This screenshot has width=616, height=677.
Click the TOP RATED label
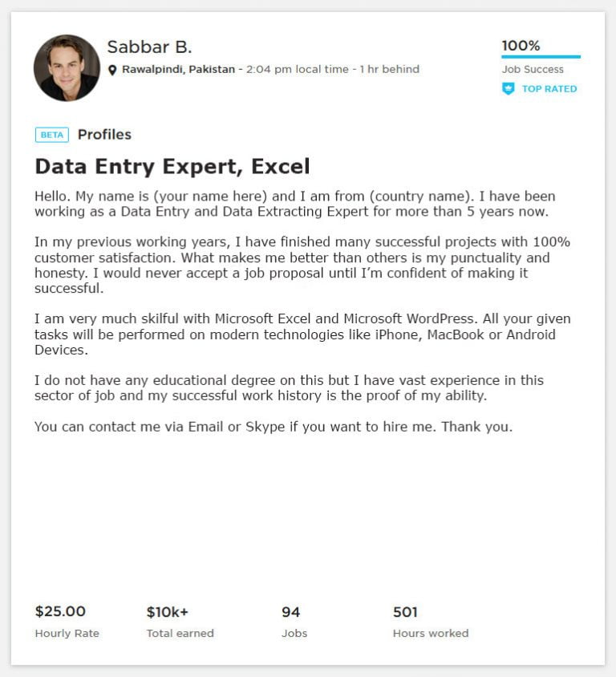pyautogui.click(x=548, y=88)
